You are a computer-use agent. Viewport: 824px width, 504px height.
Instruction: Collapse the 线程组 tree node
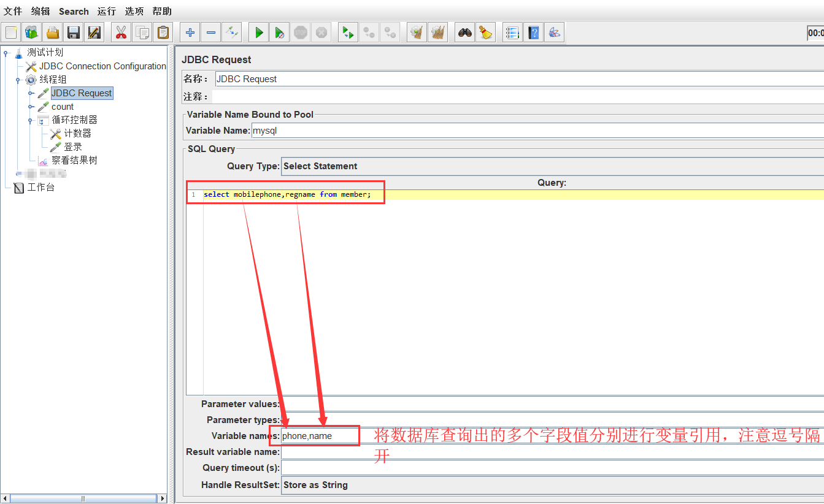click(x=18, y=80)
